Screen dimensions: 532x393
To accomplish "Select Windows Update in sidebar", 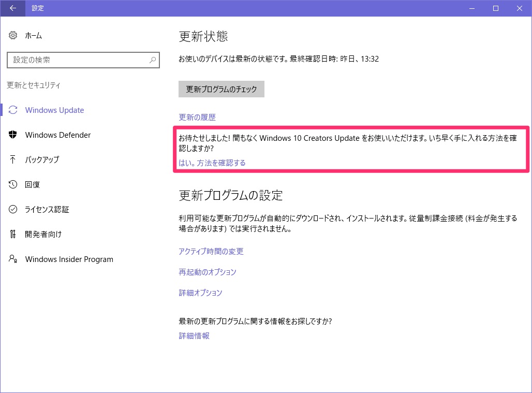I will (55, 110).
